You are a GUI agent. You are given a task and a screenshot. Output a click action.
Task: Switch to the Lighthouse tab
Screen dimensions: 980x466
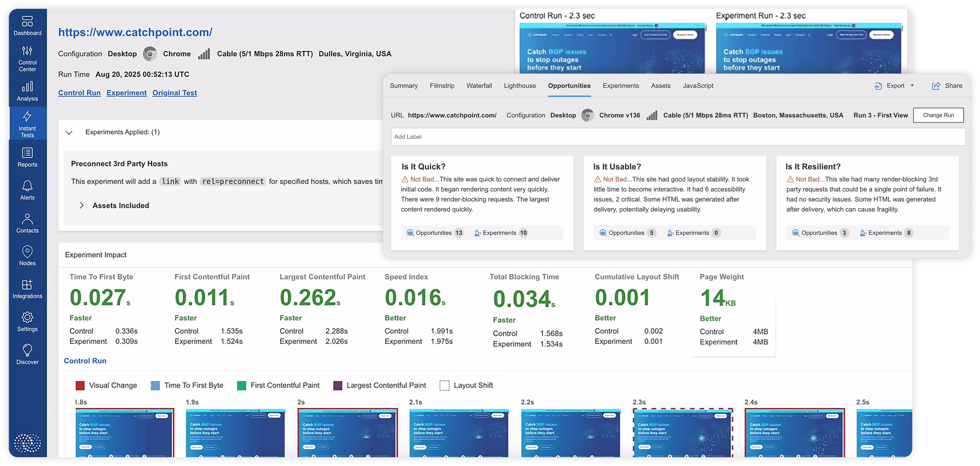520,86
